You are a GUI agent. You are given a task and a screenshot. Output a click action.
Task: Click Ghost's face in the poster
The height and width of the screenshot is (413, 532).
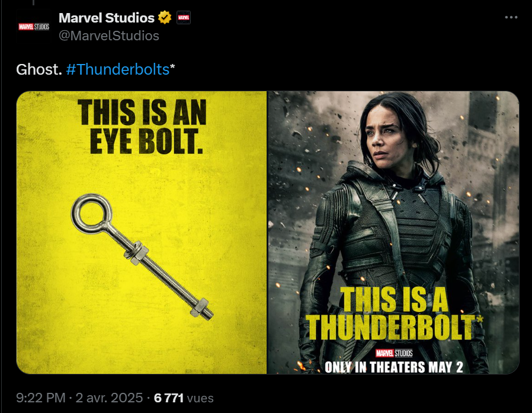pos(387,137)
